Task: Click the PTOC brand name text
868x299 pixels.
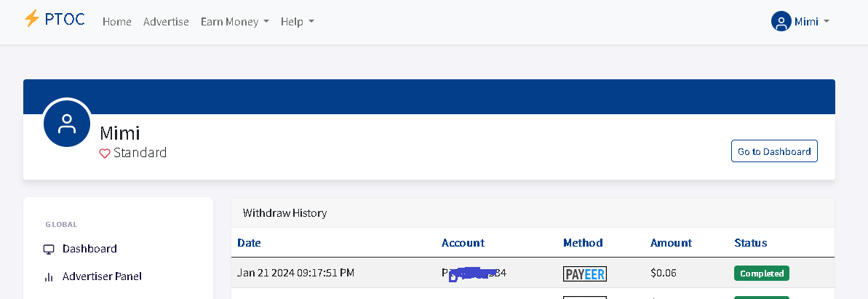Action: 65,20
